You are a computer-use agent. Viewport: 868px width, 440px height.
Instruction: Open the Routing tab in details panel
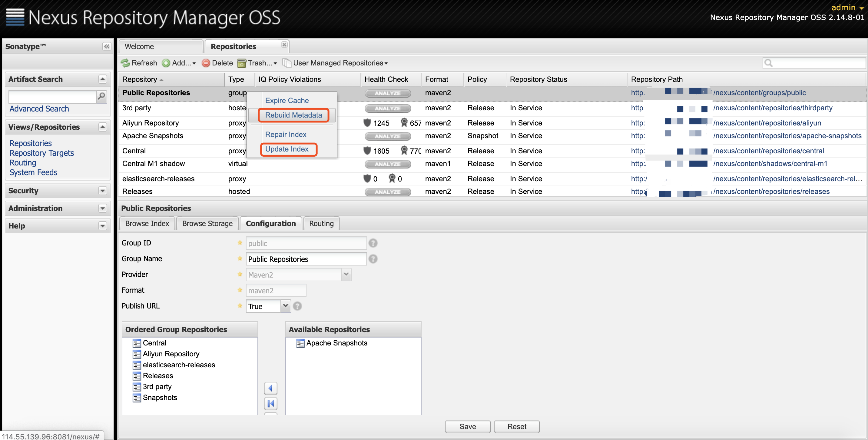[321, 224]
